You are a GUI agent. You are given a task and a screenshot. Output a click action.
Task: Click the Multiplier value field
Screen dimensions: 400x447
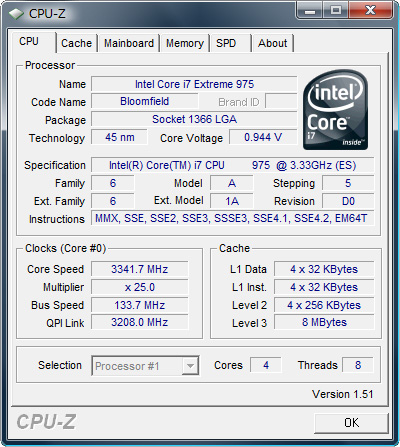[x=139, y=287]
